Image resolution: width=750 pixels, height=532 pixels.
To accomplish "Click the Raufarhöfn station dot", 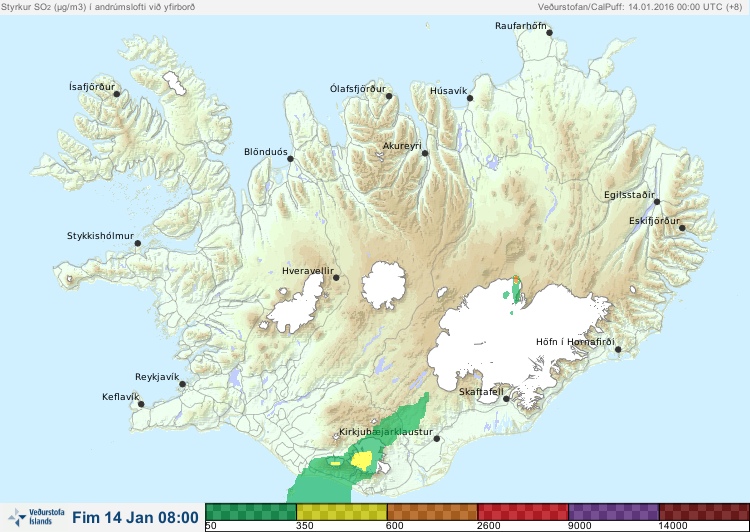I will 550,33.
